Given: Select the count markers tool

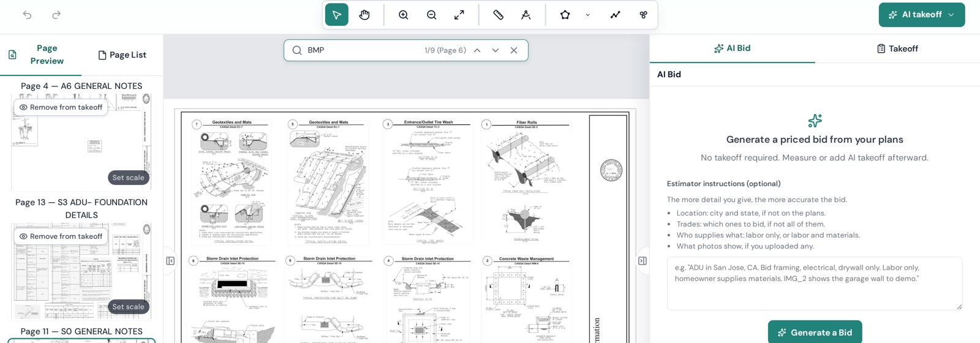Looking at the screenshot, I should [644, 15].
